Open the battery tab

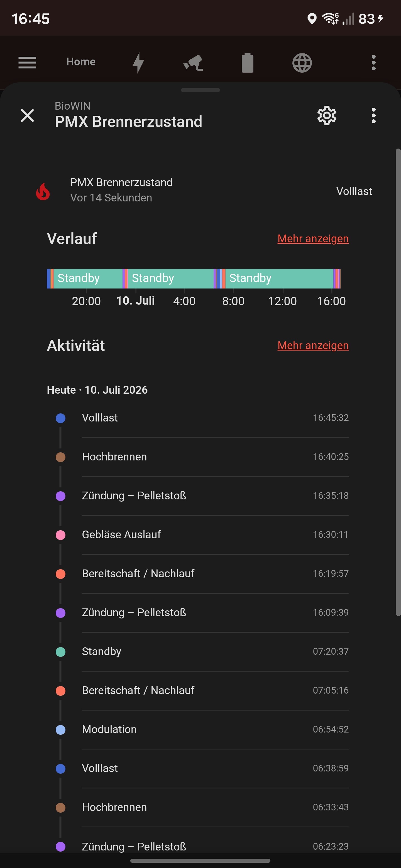click(248, 63)
